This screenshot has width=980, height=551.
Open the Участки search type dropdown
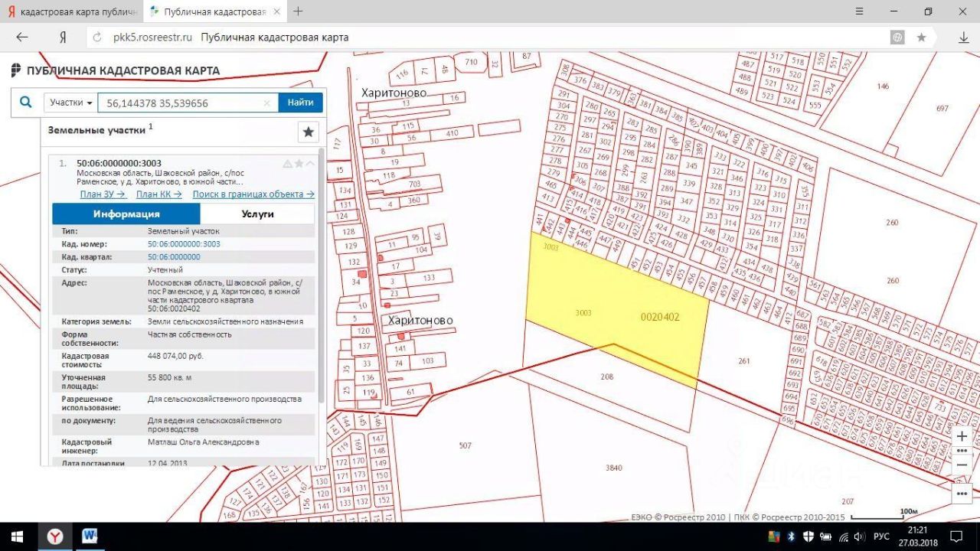(x=71, y=103)
